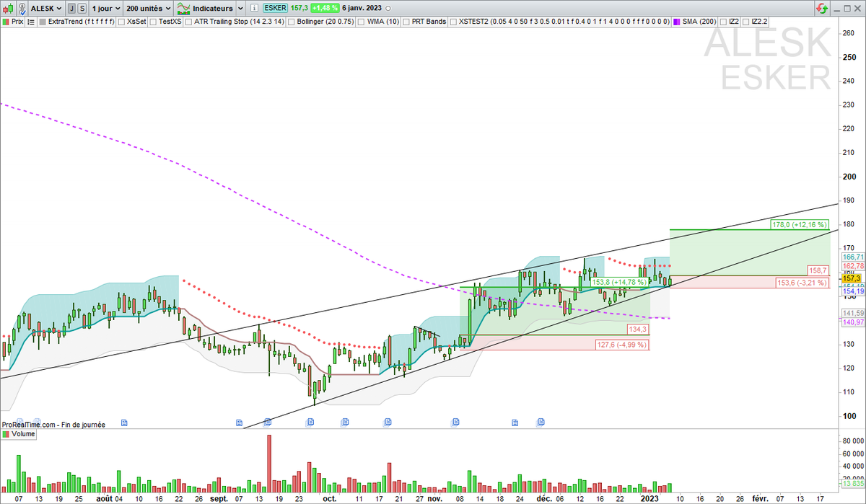This screenshot has height=504, width=866.
Task: Click the green 157,3 price in toolbar
Action: click(299, 8)
